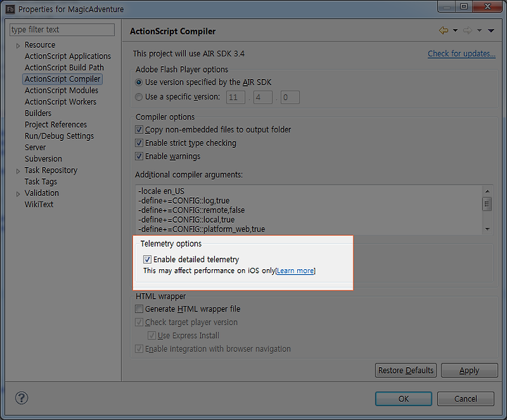This screenshot has width=507, height=420.
Task: Click the revision version field showing 0
Action: pyautogui.click(x=290, y=97)
